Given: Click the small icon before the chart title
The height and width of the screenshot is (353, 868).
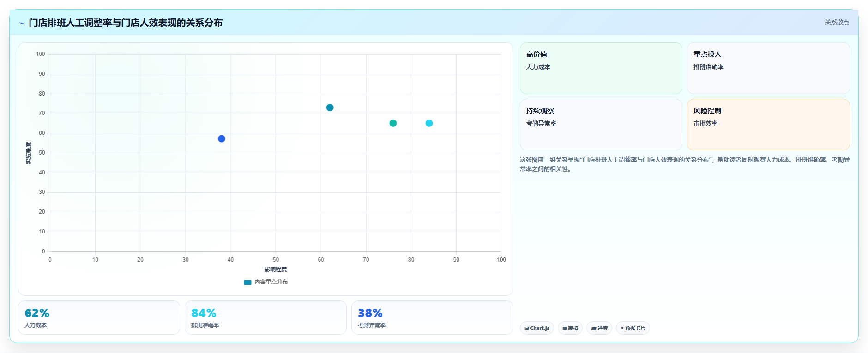Looking at the screenshot, I should [x=22, y=23].
